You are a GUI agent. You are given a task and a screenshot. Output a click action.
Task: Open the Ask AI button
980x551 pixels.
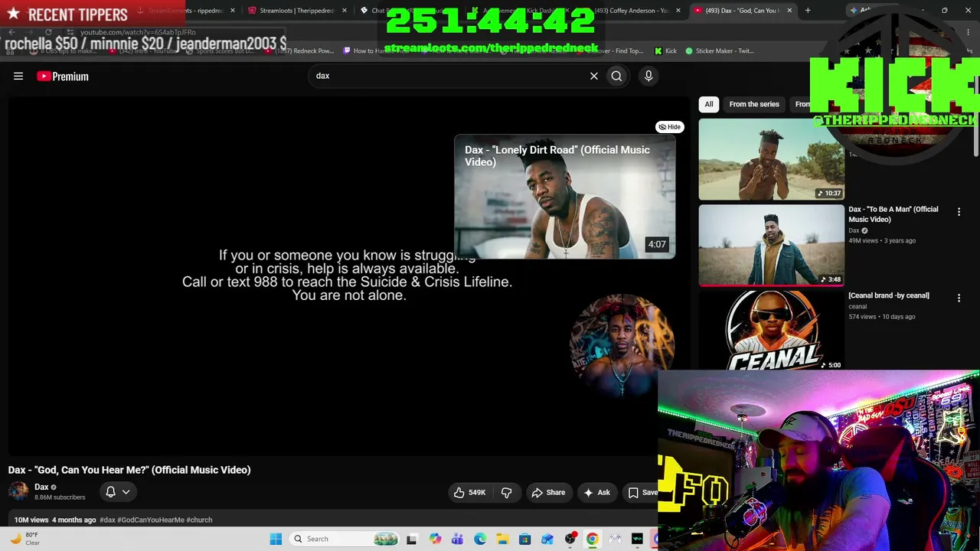(x=597, y=493)
